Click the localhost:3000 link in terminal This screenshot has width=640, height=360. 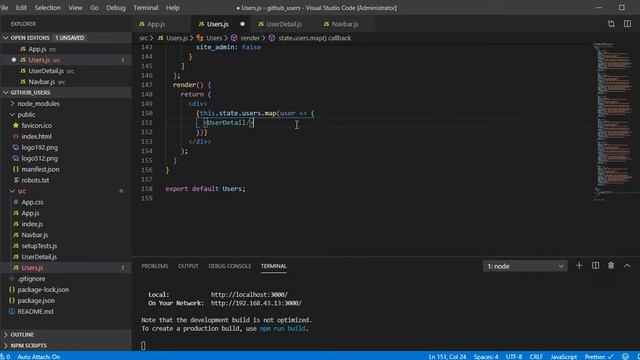click(x=249, y=294)
